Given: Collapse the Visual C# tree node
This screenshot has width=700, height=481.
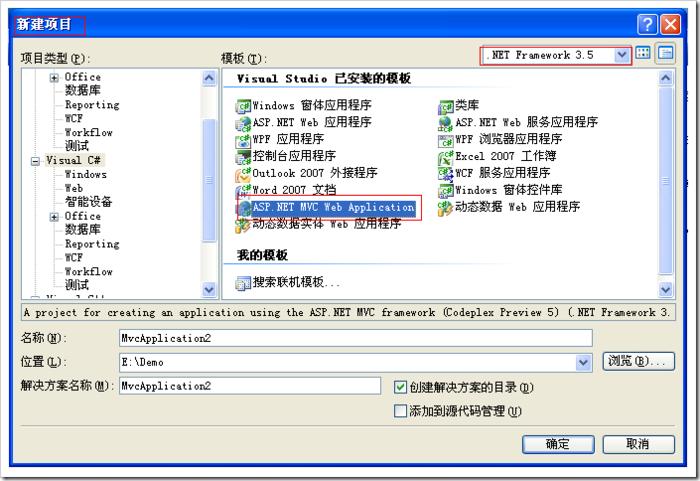Looking at the screenshot, I should click(35, 161).
